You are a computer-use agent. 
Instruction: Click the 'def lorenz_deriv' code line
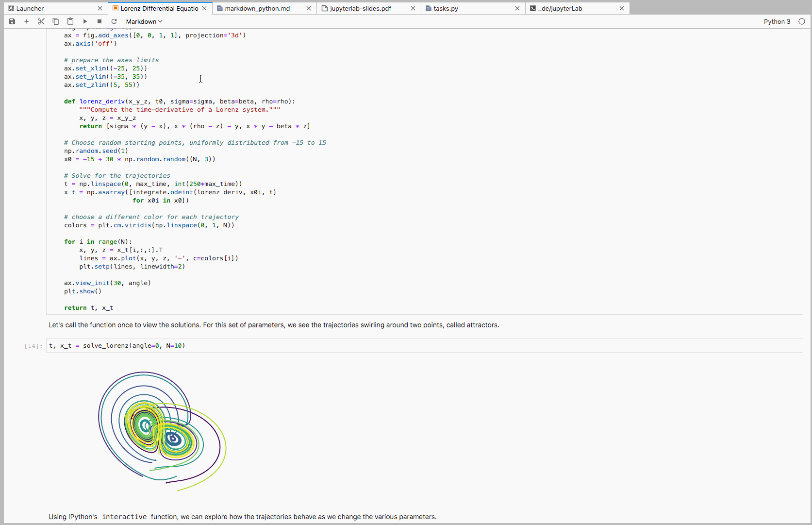[x=180, y=102]
